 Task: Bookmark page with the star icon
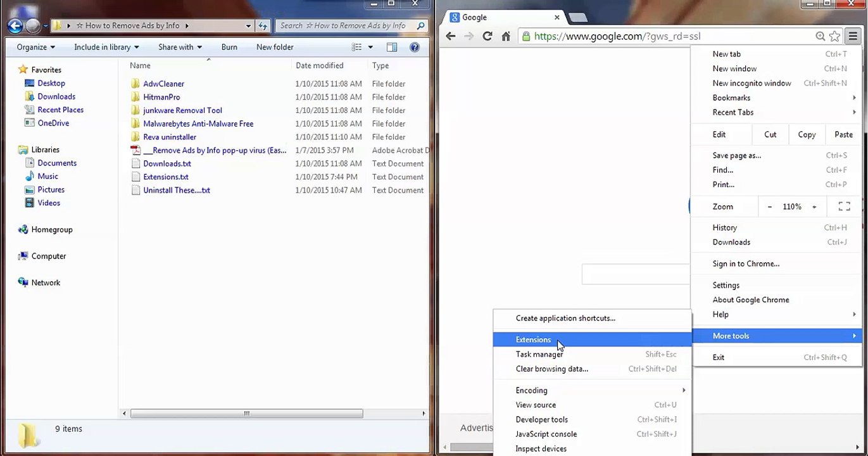point(835,36)
